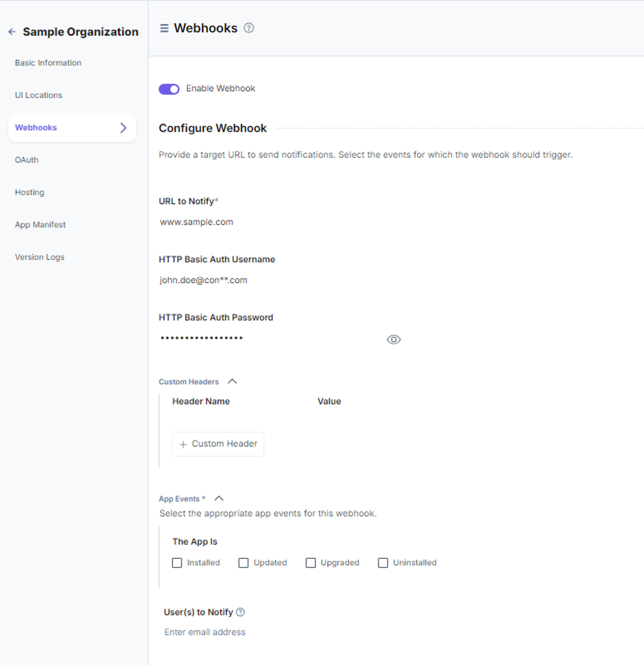Open Hosting in the sidebar
644x665 pixels.
pos(30,192)
